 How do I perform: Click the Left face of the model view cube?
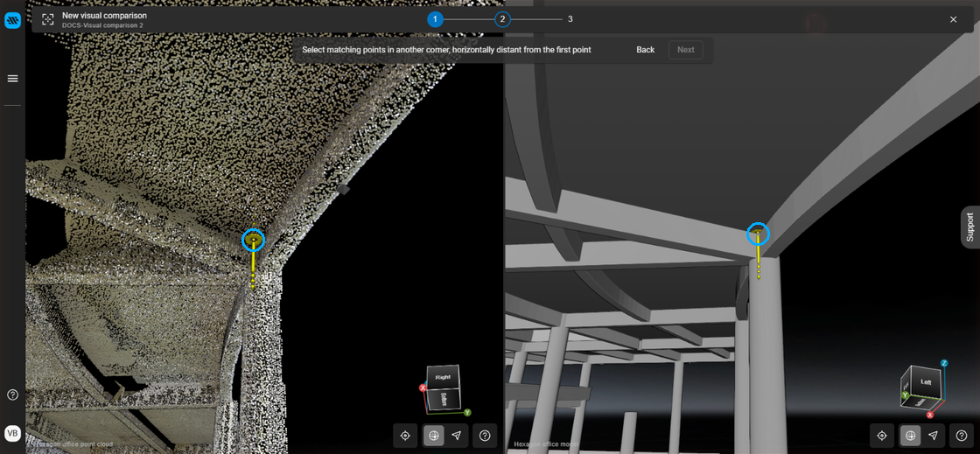(x=925, y=381)
